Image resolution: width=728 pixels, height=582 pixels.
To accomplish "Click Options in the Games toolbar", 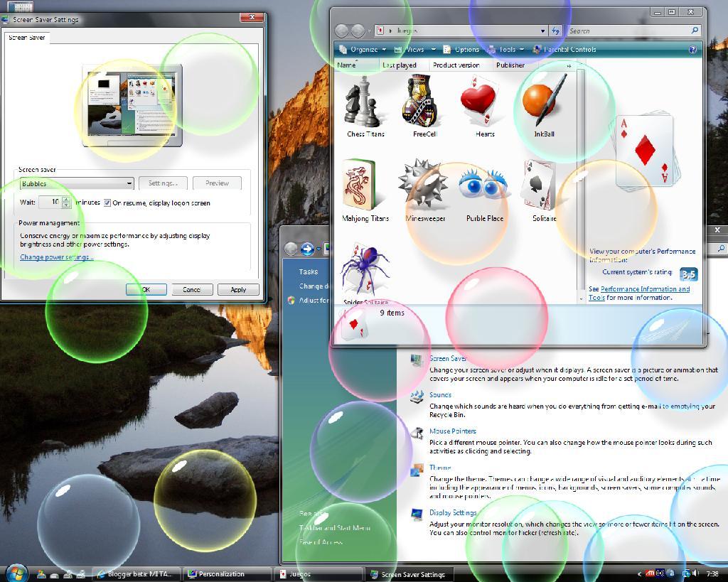I will coord(461,50).
